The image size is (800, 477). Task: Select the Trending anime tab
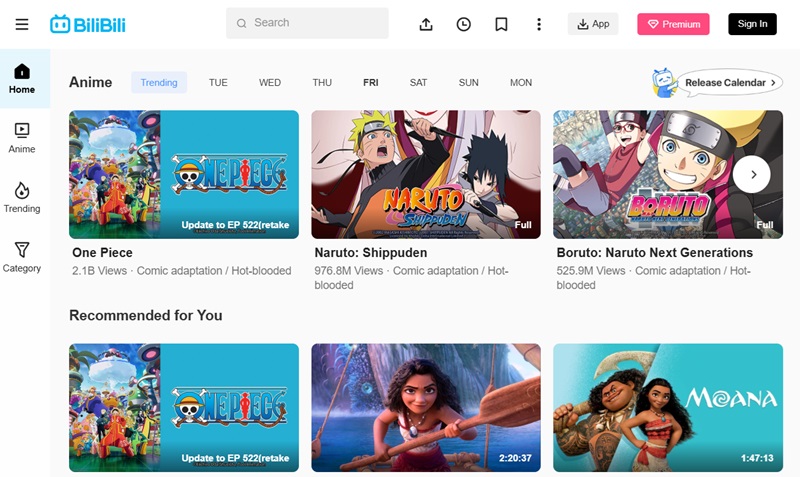[x=159, y=83]
